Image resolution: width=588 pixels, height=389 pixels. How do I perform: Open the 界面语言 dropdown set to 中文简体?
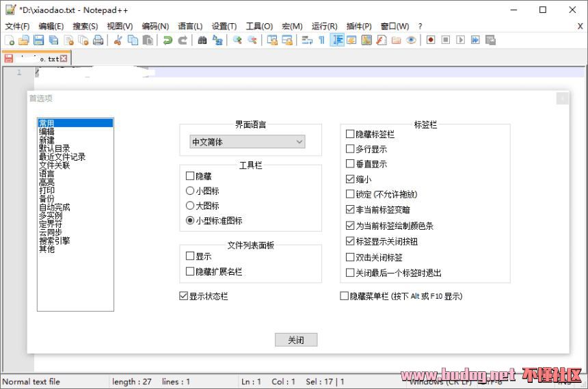coord(247,142)
